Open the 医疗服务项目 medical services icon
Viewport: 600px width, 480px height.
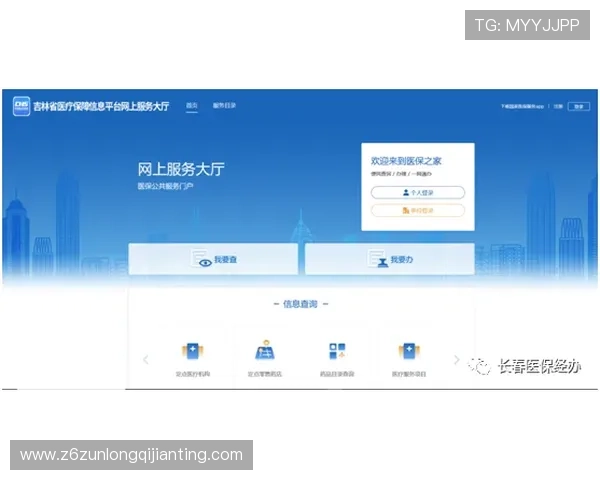(x=409, y=351)
